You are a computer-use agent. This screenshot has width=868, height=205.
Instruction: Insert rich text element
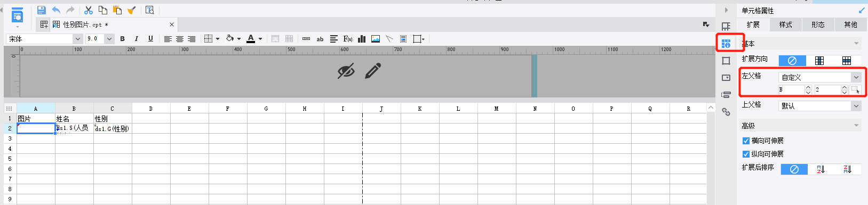334,39
